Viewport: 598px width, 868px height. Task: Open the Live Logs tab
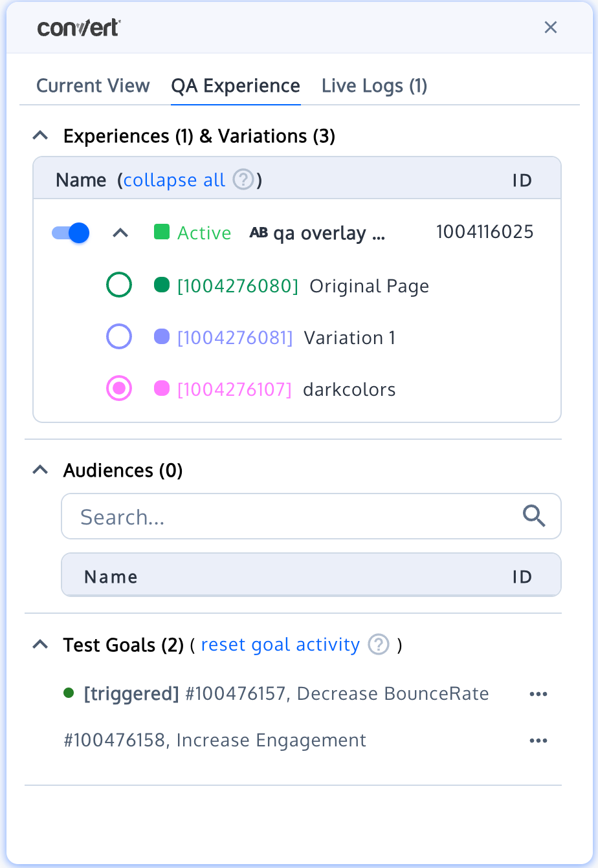click(374, 85)
